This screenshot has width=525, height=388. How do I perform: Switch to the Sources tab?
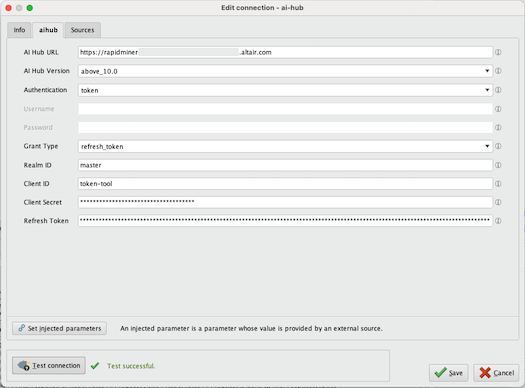tap(82, 30)
